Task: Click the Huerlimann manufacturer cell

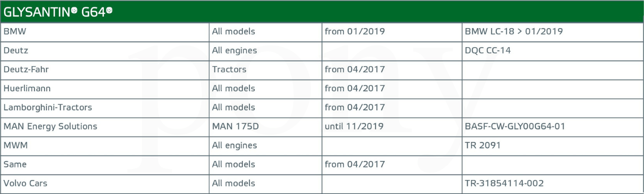Action: 104,89
